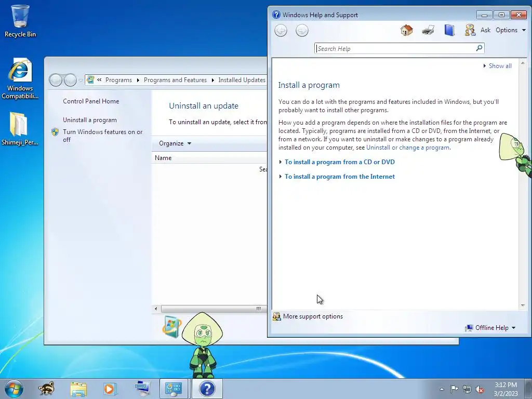Click the Ask people icon in Help toolbar
532x399 pixels.
(470, 30)
